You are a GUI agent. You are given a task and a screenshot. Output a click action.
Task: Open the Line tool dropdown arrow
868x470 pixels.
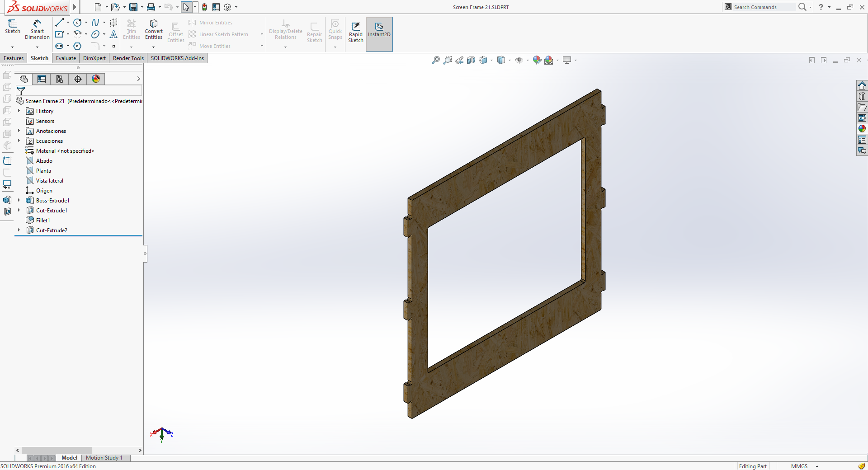point(68,23)
